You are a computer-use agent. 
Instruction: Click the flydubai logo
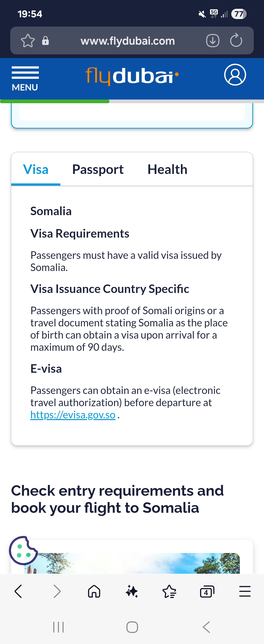click(132, 76)
